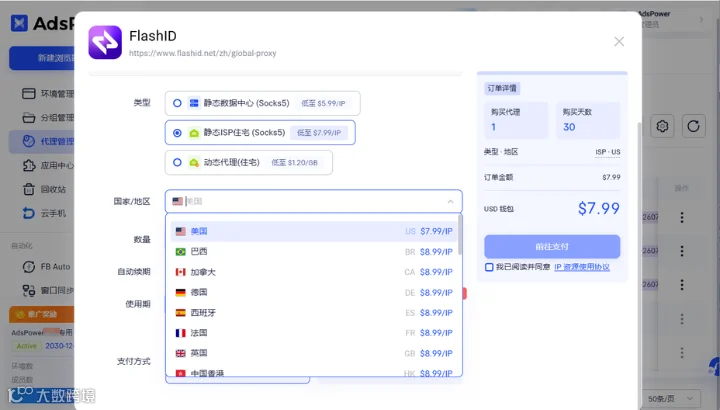Open the 50条/页 page size dropdown

671,399
